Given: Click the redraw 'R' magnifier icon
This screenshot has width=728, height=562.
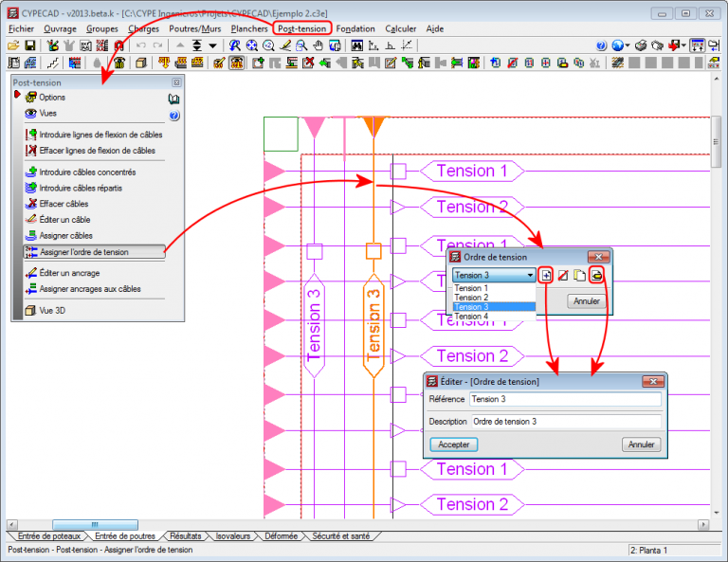Looking at the screenshot, I should [235, 45].
